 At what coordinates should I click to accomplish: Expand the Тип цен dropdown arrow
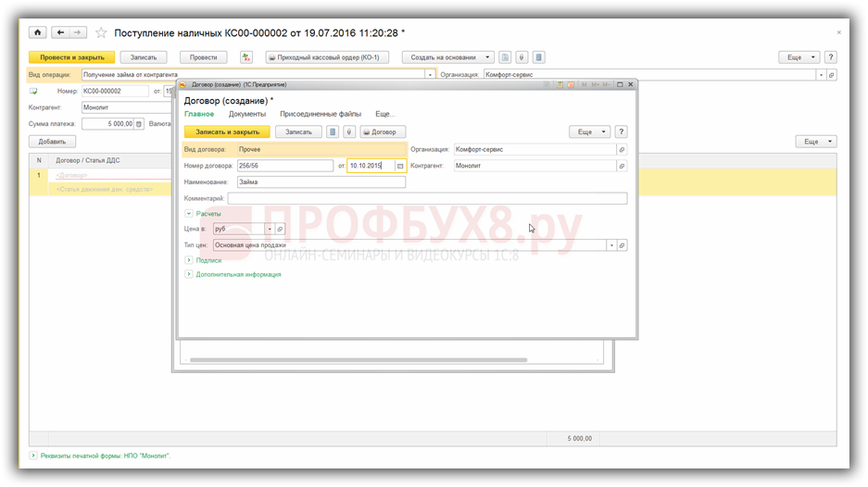click(611, 245)
